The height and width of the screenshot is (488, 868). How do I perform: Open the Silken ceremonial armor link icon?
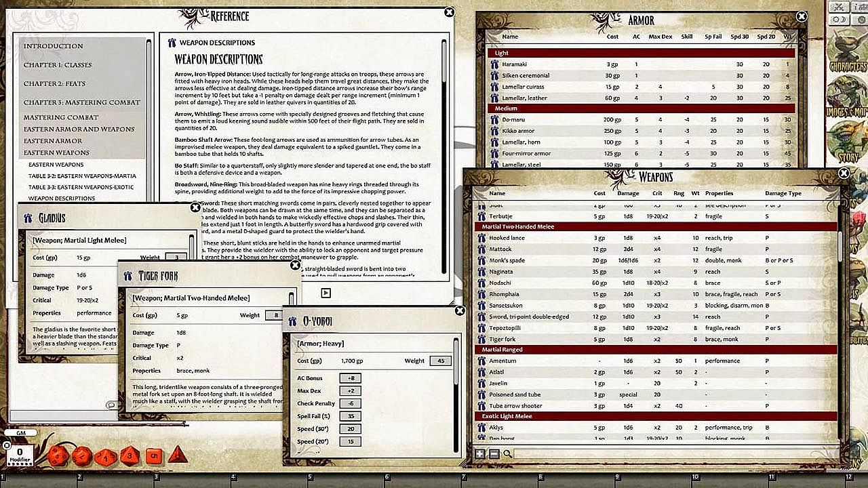[494, 76]
